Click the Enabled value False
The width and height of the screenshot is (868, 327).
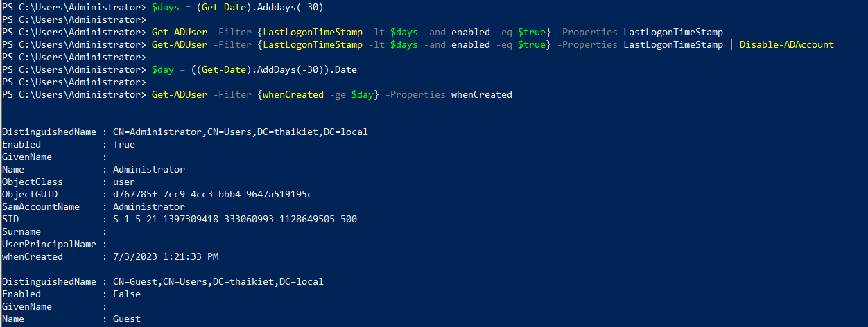(x=127, y=294)
